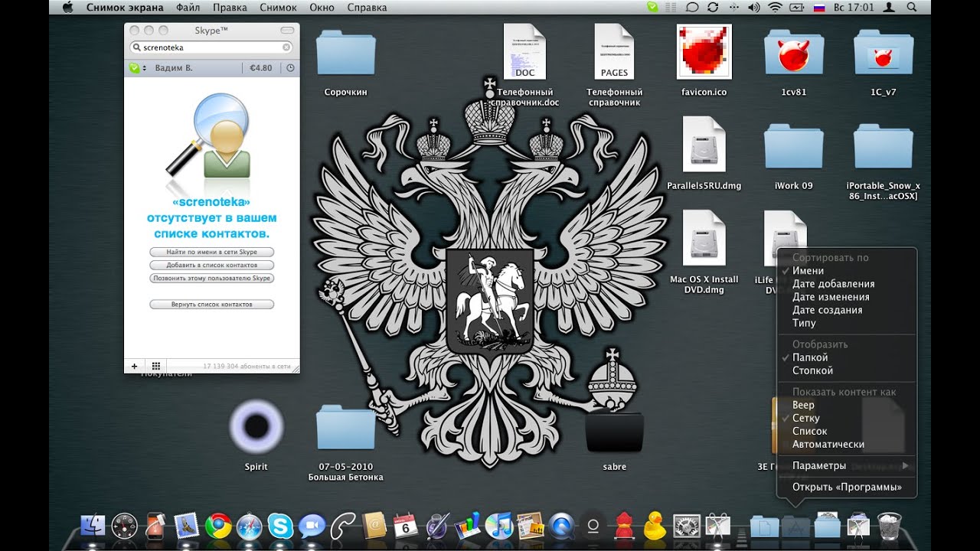Open Mail stamp icon in Dock
The width and height of the screenshot is (980, 551).
tap(187, 526)
